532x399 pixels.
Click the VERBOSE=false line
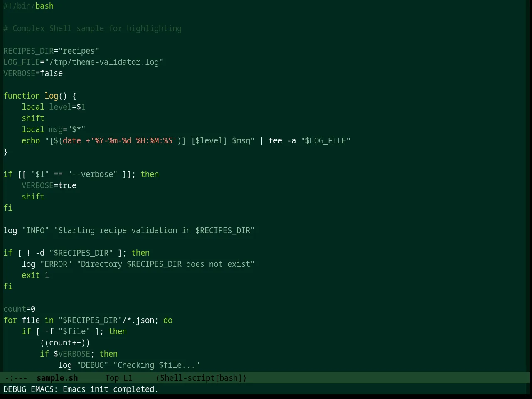coord(33,73)
